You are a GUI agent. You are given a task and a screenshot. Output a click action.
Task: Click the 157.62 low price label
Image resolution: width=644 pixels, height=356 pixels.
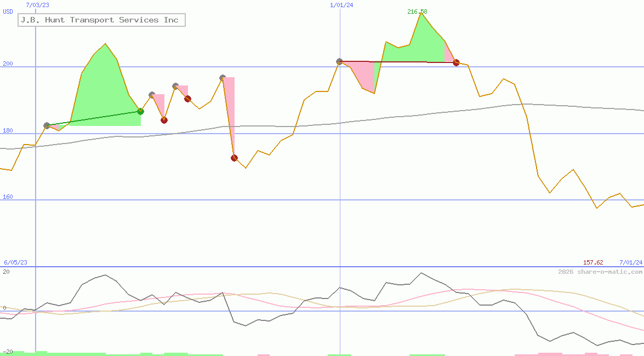pos(592,262)
